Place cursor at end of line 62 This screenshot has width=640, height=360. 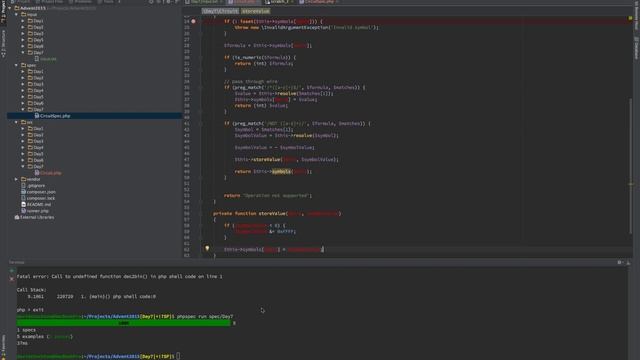[323, 249]
